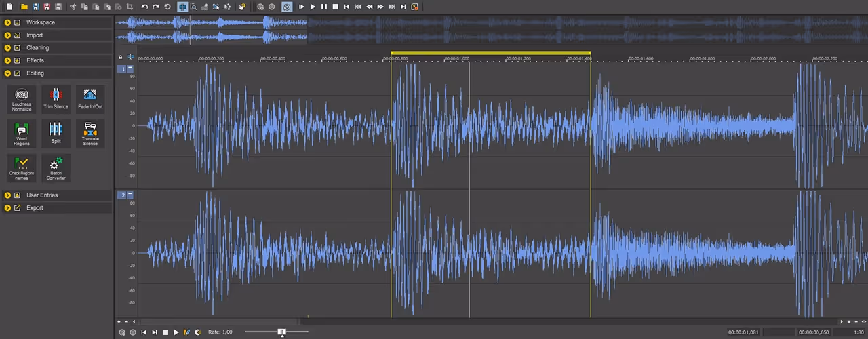Select track 1 number button
Screen dimensions: 868x339
point(123,68)
